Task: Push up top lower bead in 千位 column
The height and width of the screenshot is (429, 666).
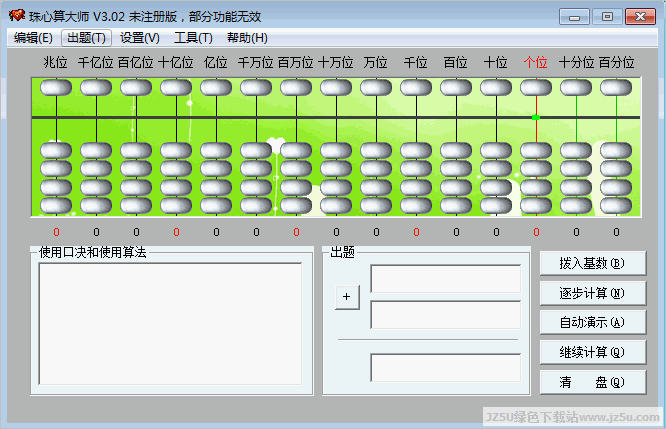Action: click(416, 150)
